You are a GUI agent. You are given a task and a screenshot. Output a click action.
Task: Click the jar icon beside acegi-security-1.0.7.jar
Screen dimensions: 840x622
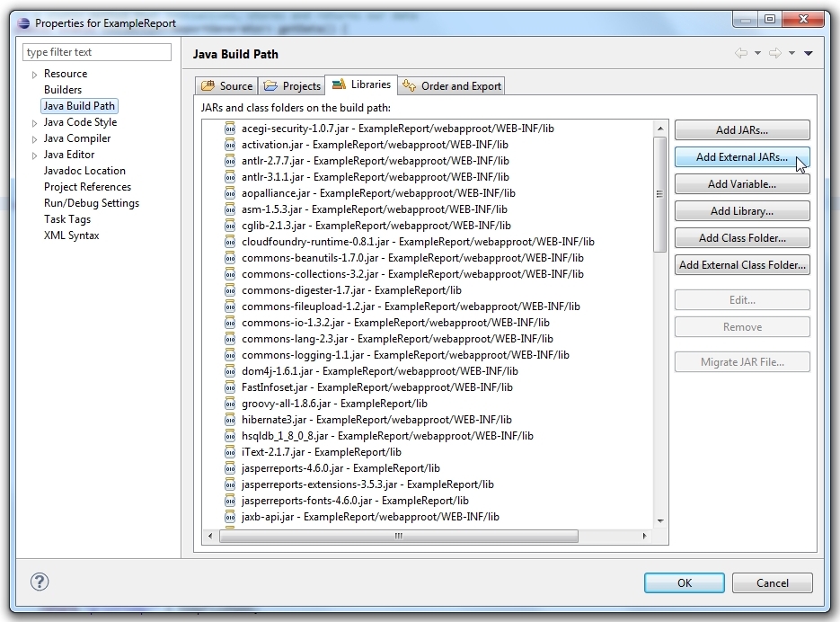tap(230, 129)
